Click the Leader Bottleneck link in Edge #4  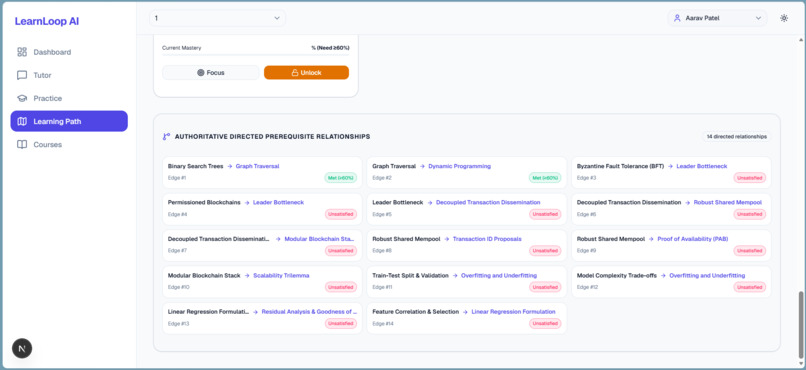(278, 202)
